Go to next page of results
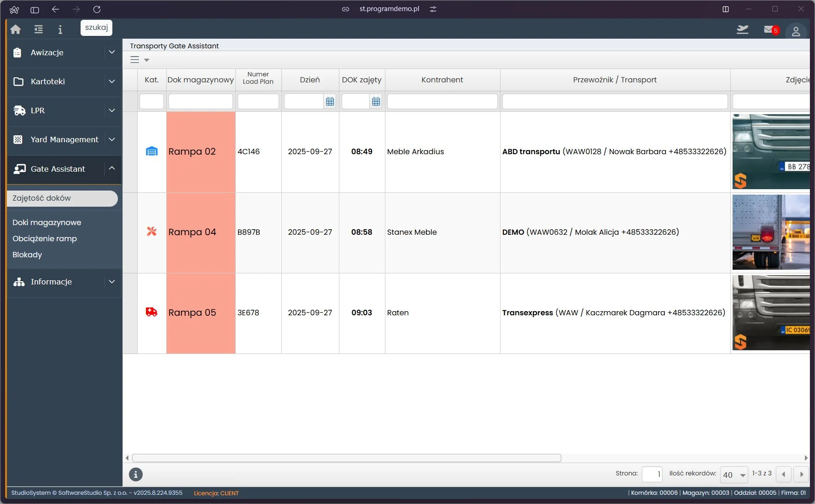815x504 pixels. point(801,474)
